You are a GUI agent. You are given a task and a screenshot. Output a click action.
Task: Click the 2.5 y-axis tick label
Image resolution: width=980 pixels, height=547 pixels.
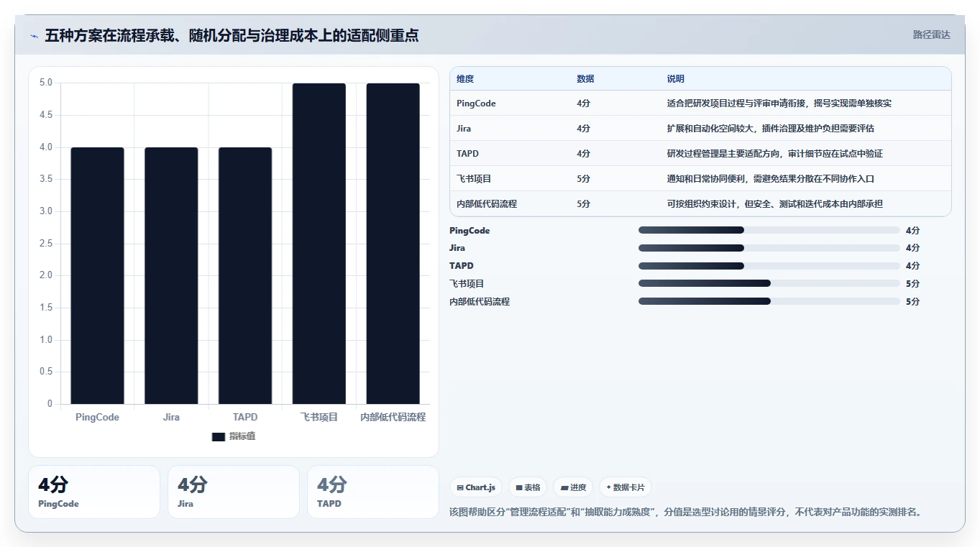(x=46, y=244)
